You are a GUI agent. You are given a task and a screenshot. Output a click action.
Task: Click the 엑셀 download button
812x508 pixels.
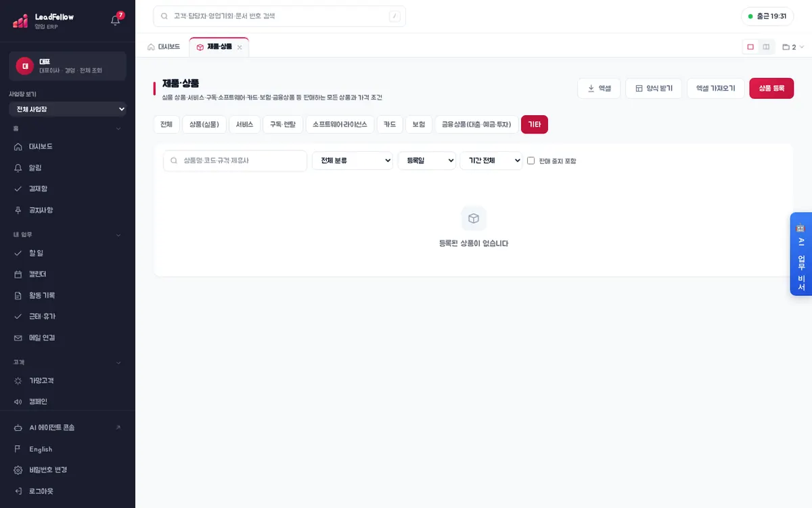(x=599, y=88)
